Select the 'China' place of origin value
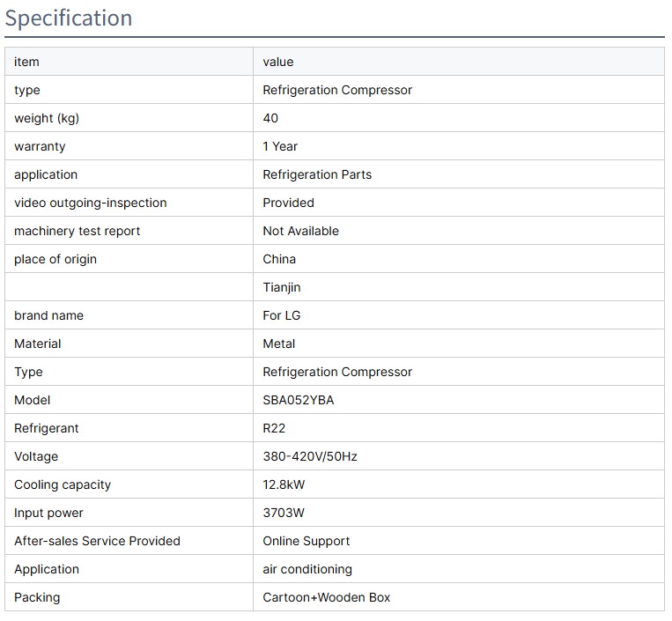Screen dimensions: 672x621 [279, 259]
